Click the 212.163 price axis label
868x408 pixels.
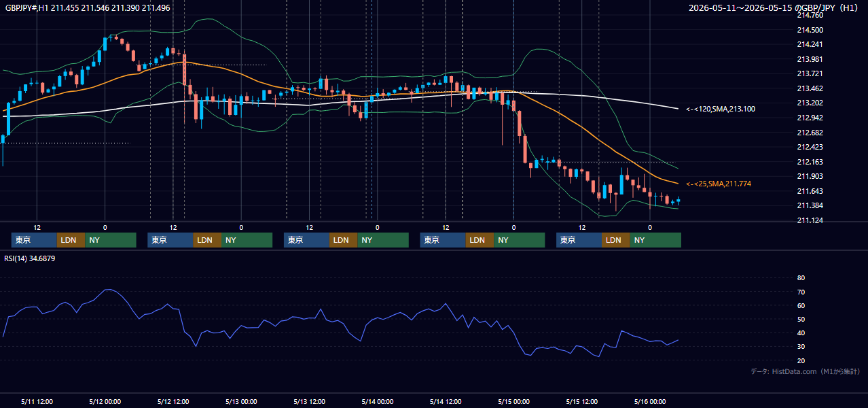(810, 162)
